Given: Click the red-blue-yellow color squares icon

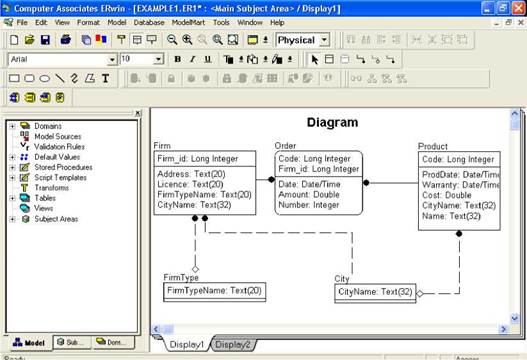Looking at the screenshot, I should (x=101, y=40).
